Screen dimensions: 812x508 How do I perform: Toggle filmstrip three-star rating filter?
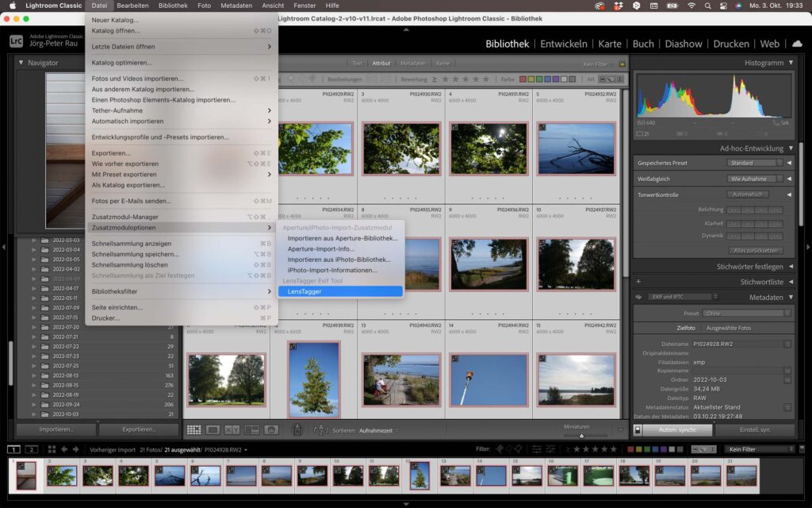(x=595, y=449)
